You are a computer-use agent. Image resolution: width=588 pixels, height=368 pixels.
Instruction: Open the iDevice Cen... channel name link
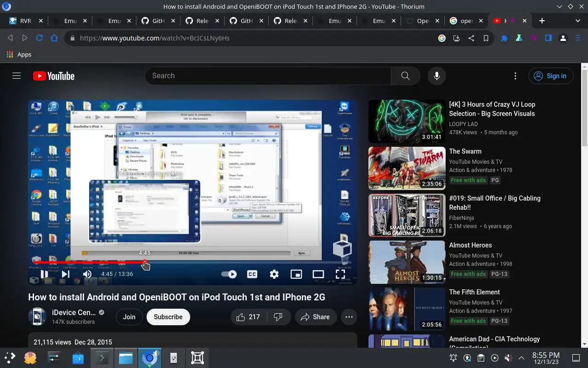click(x=73, y=312)
